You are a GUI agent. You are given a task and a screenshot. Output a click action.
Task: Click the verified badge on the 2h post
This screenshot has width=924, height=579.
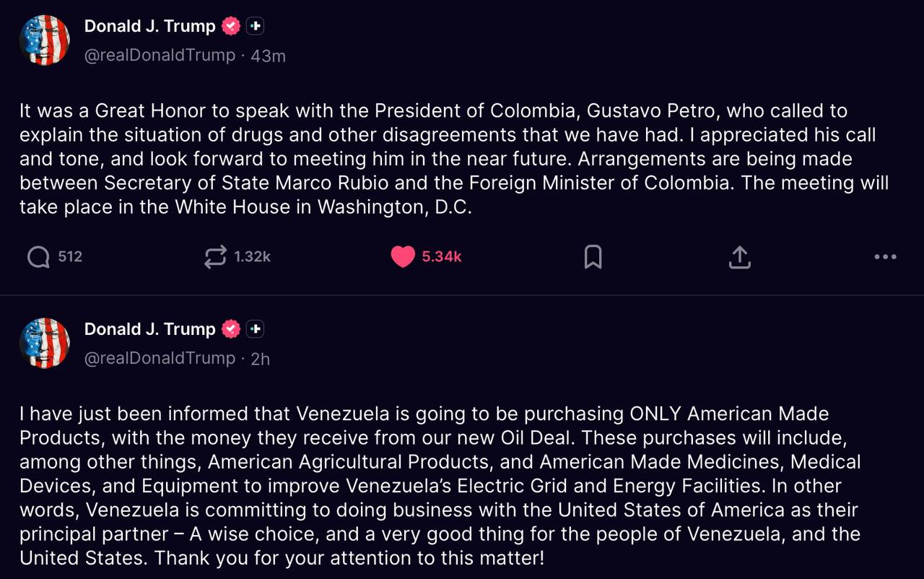[230, 329]
